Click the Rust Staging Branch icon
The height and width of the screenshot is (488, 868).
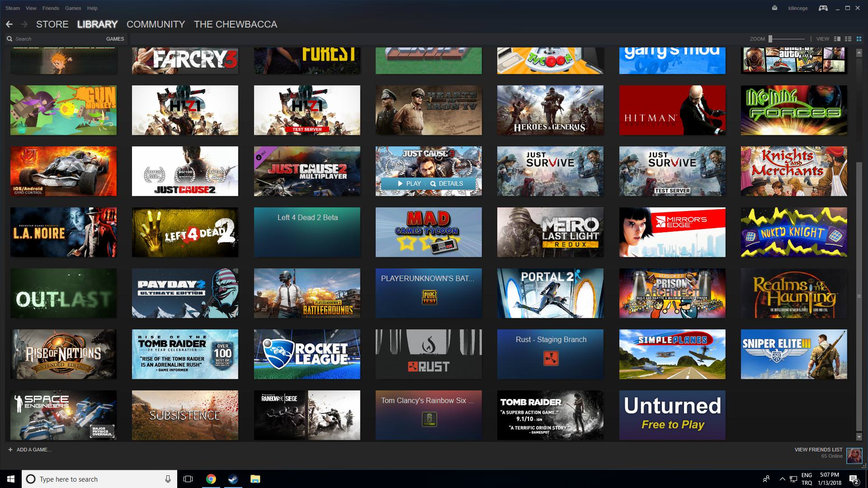551,358
